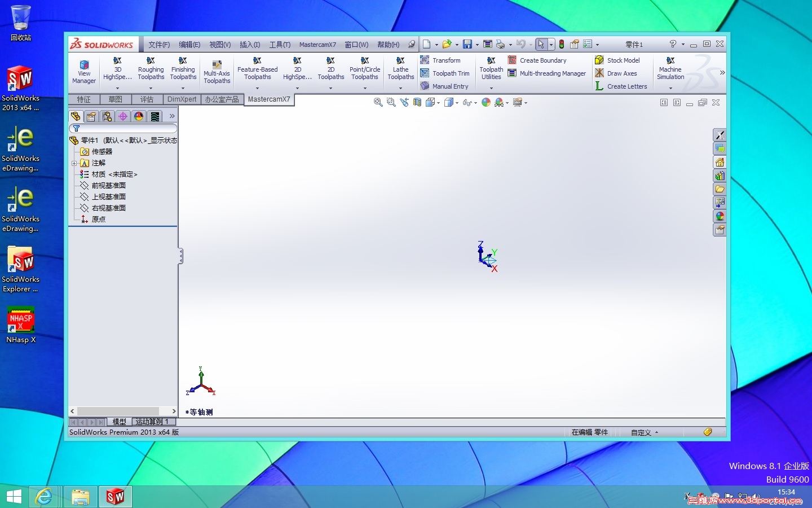Switch to the PropertyManager panel tab
The height and width of the screenshot is (508, 812).
click(91, 116)
